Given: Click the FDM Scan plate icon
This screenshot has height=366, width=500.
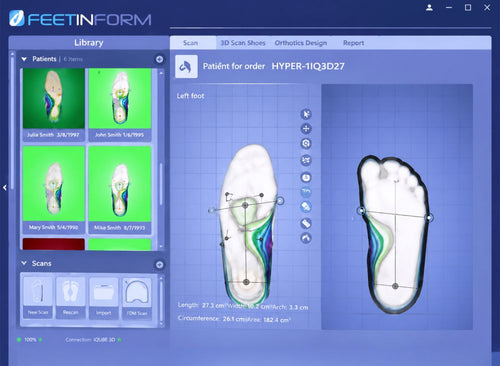Looking at the screenshot, I should click(137, 291).
